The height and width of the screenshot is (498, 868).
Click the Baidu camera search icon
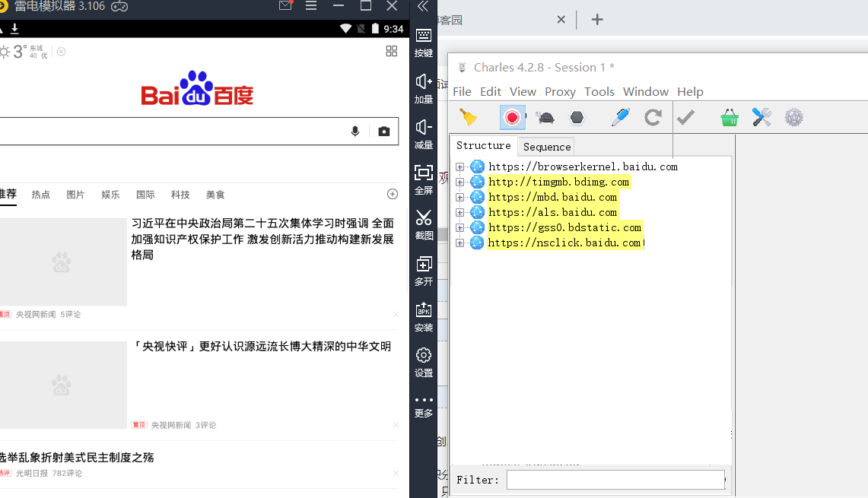383,131
